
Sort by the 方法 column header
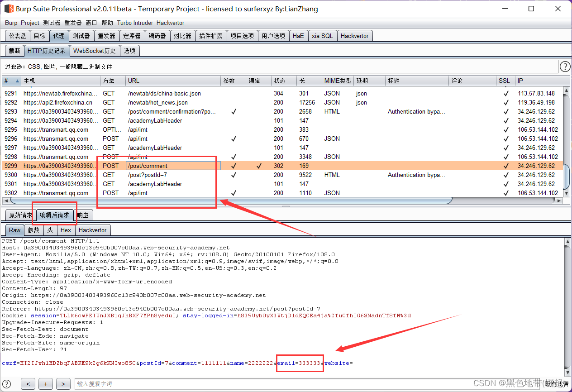(x=113, y=81)
